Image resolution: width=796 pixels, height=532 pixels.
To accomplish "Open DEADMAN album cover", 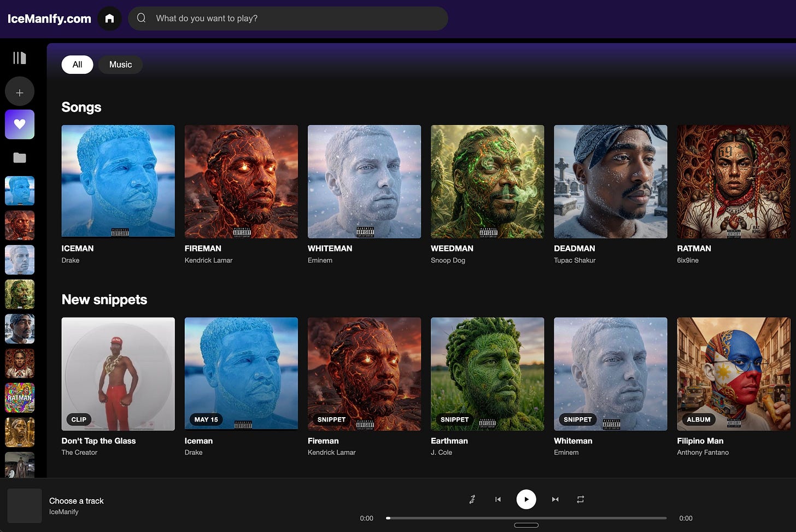I will [x=610, y=182].
